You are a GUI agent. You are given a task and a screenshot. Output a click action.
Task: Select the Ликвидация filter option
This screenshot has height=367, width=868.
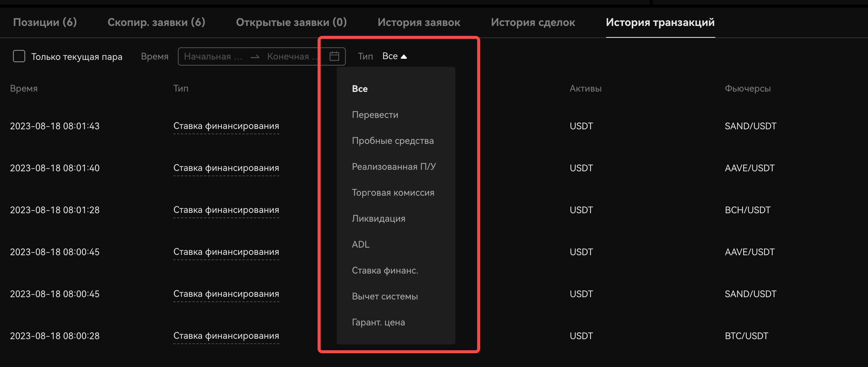(x=379, y=219)
